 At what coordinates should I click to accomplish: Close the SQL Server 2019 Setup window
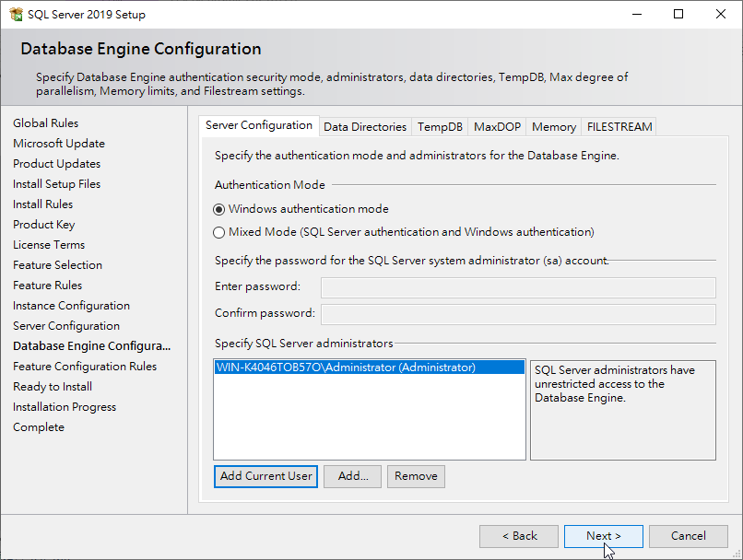[721, 14]
